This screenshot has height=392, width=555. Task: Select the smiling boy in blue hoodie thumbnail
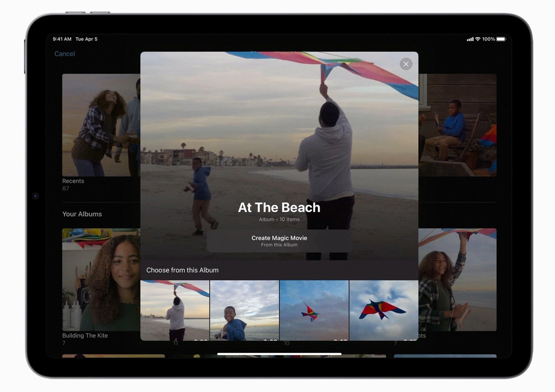click(244, 310)
